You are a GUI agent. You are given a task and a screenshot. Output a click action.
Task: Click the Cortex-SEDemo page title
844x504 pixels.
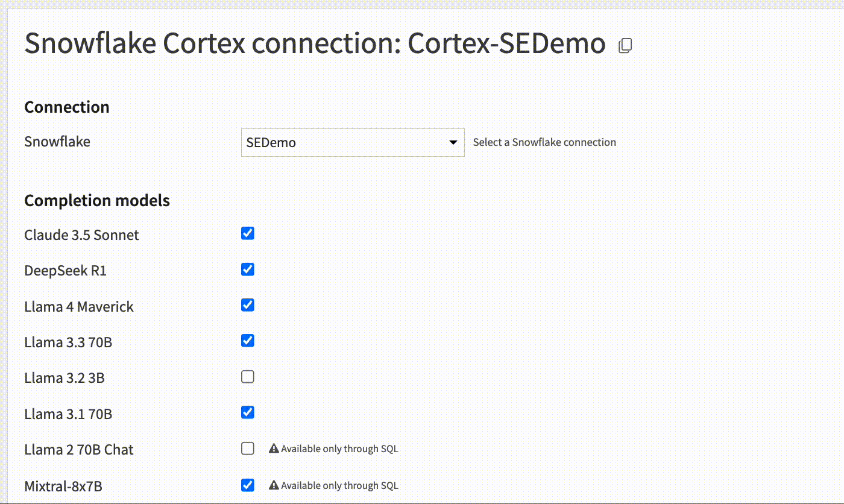[x=315, y=43]
